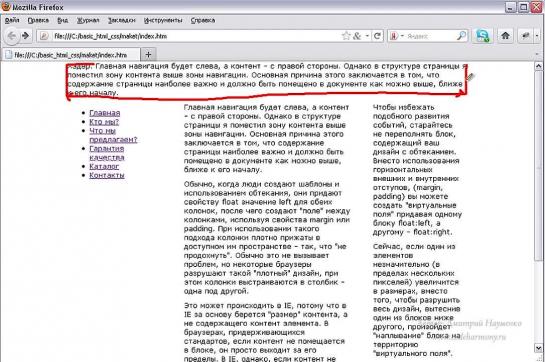
Task: Follow the Что мы предлагаем? link
Action: pos(113,135)
